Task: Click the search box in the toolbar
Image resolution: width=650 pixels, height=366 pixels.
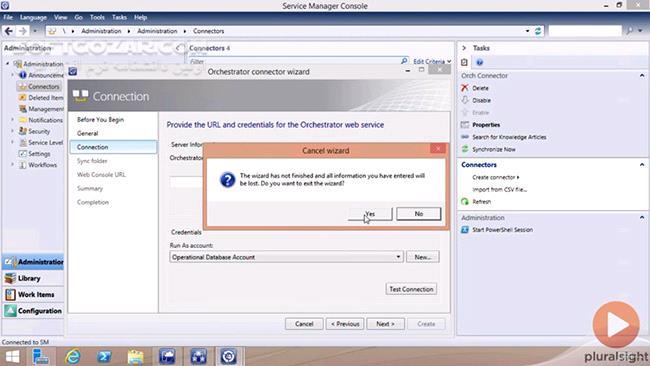Action: coord(585,31)
